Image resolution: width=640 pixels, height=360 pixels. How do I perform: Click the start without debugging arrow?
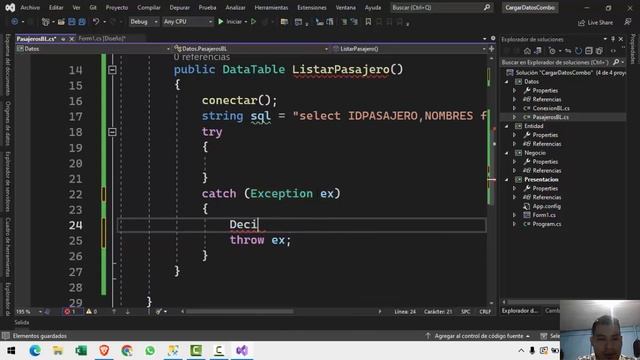pyautogui.click(x=253, y=22)
